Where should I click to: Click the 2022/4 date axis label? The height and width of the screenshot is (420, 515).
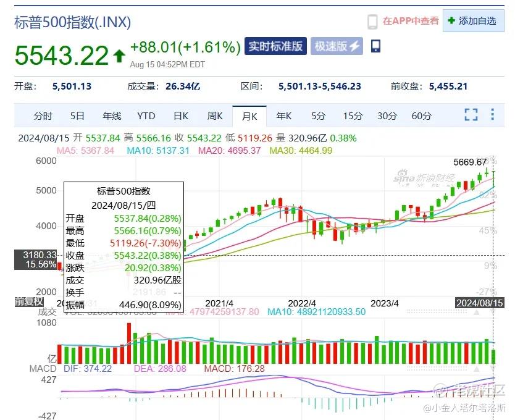coord(302,303)
